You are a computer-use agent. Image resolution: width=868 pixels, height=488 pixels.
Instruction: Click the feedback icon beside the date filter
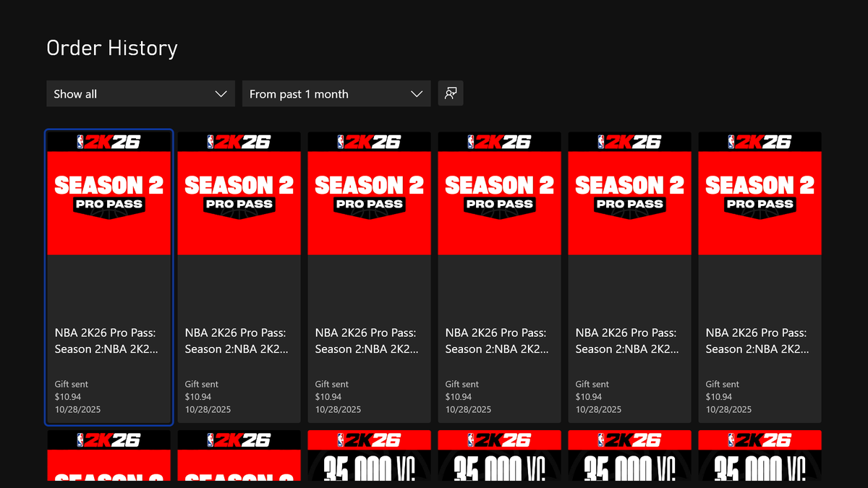[x=451, y=94]
